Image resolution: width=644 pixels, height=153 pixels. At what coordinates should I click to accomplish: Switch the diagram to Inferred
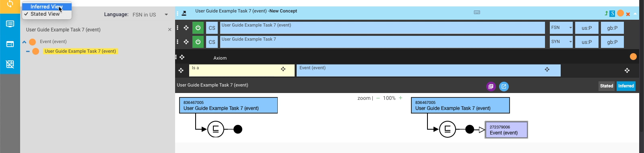click(x=626, y=86)
